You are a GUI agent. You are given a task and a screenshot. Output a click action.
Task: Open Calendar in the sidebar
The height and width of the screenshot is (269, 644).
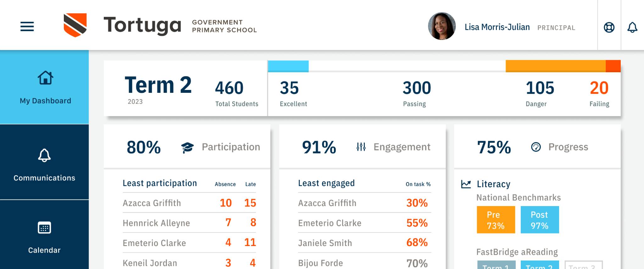[x=44, y=236]
